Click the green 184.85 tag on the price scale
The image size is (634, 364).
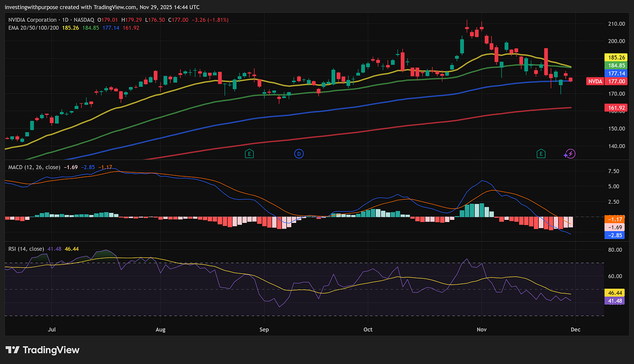[x=615, y=65]
